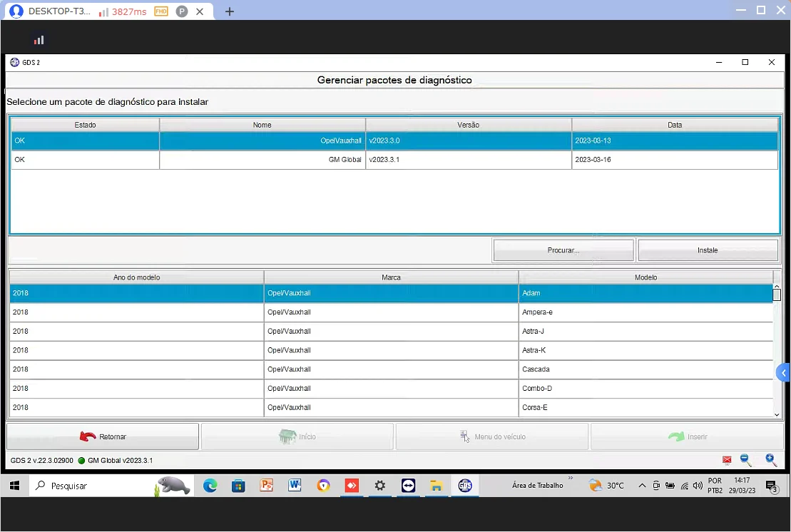Open the Windows Start menu

coord(15,486)
